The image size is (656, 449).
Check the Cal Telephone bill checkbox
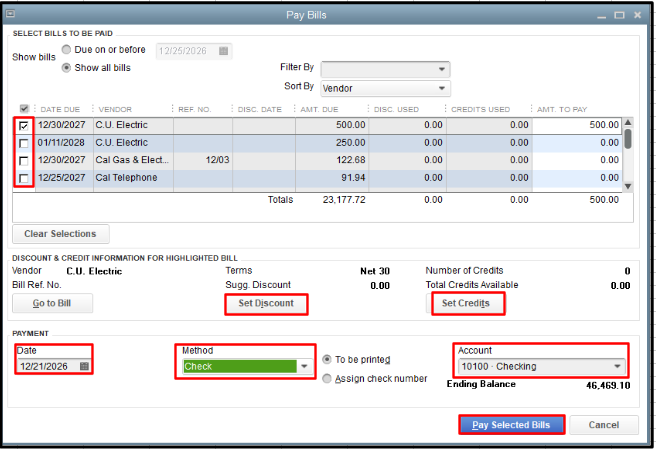click(24, 178)
